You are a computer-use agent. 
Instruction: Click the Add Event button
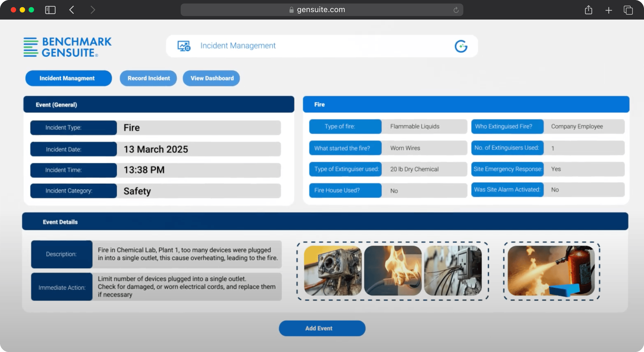click(x=322, y=328)
